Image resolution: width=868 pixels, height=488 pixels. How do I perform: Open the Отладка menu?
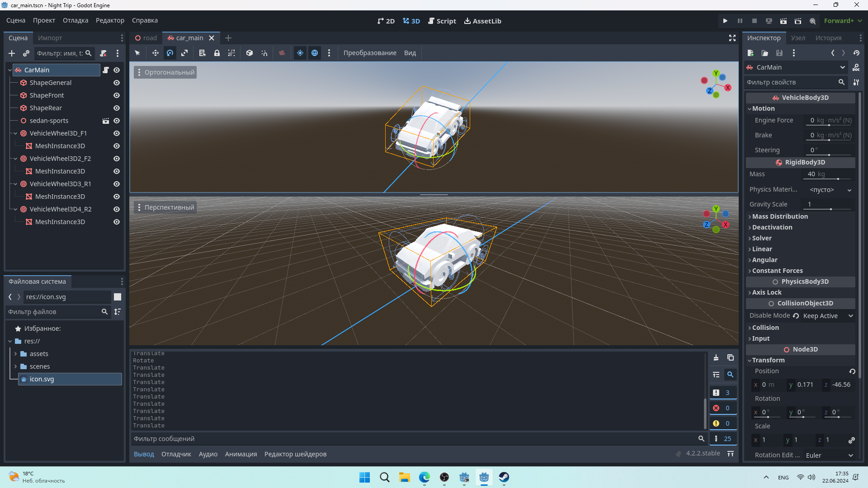coord(75,20)
